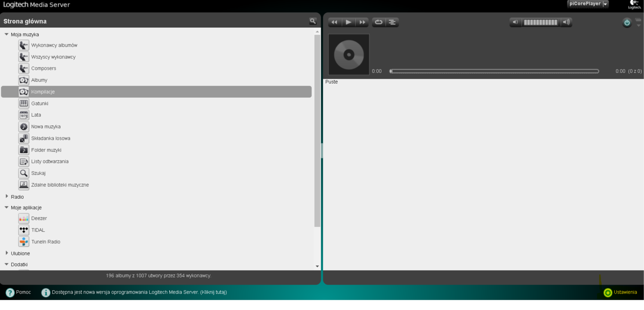Screen dimensions: 644x310
Task: Select the Zdalne biblioteki muzyczne label
Action: coord(60,185)
